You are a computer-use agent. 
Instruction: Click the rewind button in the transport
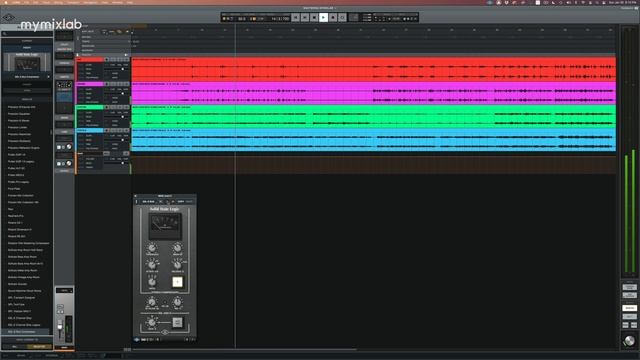(305, 18)
